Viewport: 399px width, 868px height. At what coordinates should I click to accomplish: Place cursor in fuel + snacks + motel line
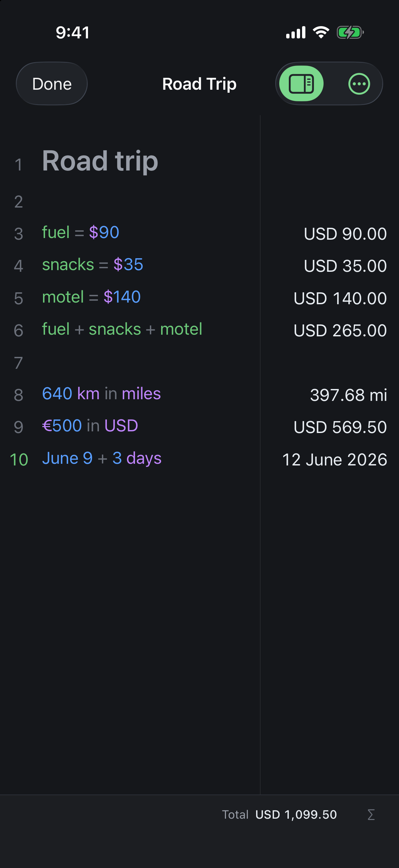pyautogui.click(x=122, y=329)
